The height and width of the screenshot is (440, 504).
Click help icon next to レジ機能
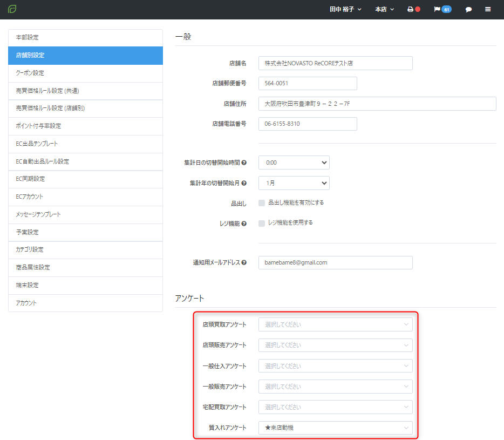coord(244,224)
